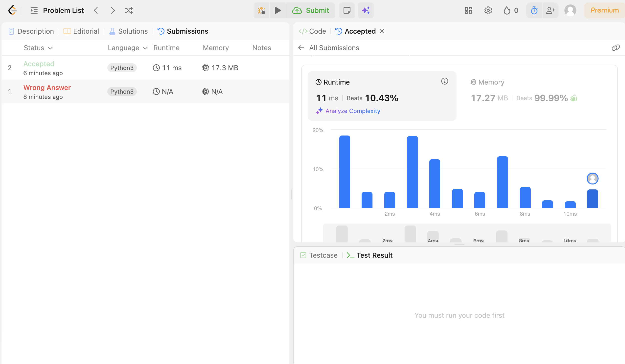Click the Submit button
This screenshot has height=364, width=625.
tap(310, 10)
